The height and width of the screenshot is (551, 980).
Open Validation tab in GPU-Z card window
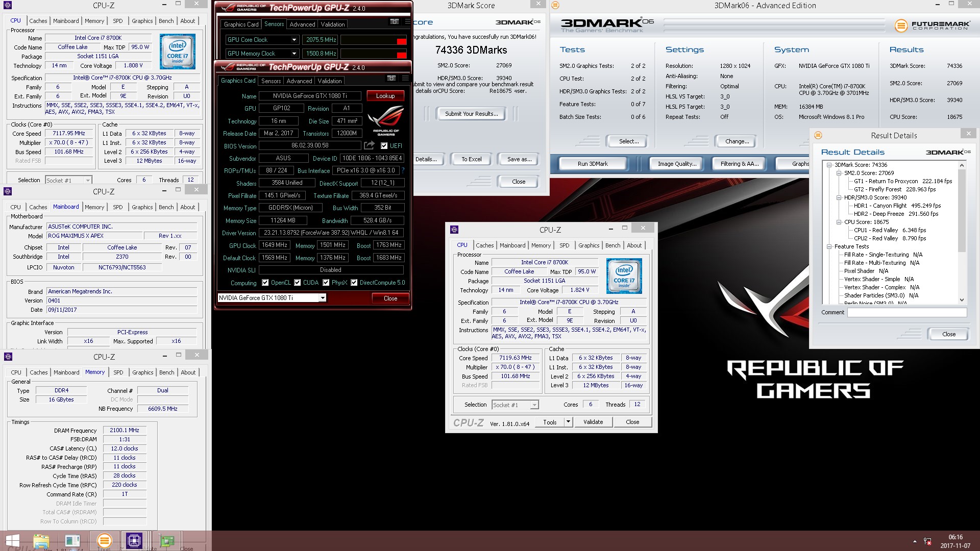coord(330,81)
